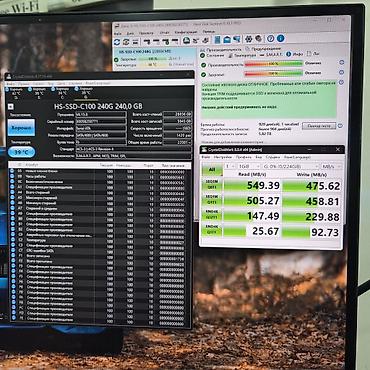The image size is (370, 370).
Task: Open Конфигурация menu in Hard Disk Sentinel
Action: (x=186, y=32)
